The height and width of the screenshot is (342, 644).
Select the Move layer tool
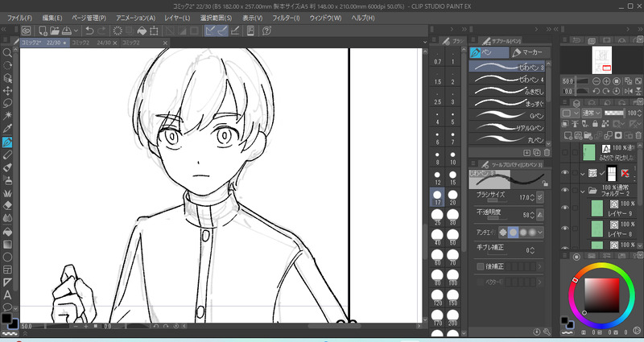coord(7,90)
